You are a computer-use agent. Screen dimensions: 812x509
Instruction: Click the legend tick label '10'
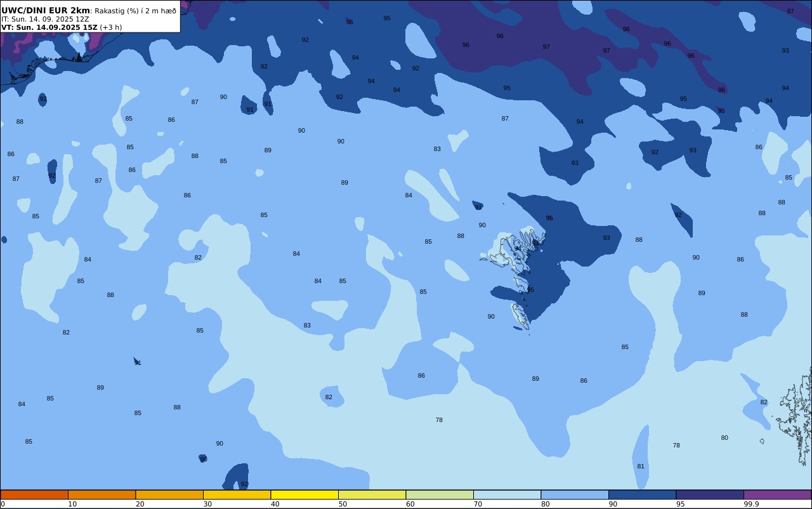(72, 504)
